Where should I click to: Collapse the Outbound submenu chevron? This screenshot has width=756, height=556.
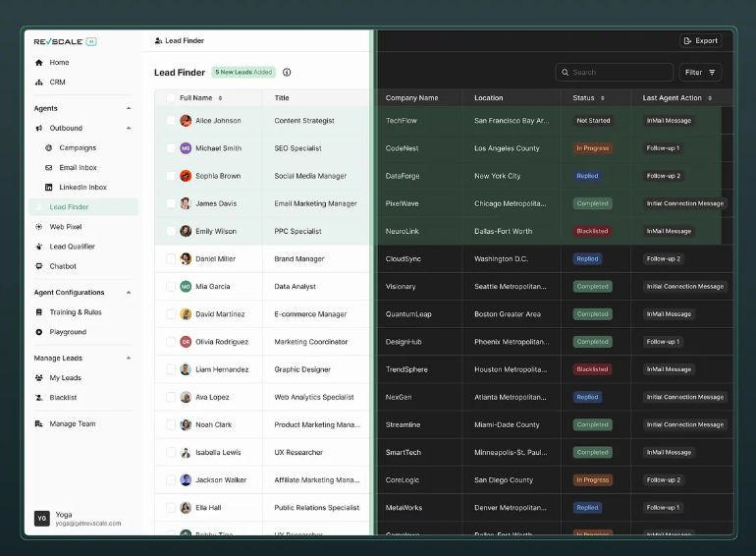[129, 128]
